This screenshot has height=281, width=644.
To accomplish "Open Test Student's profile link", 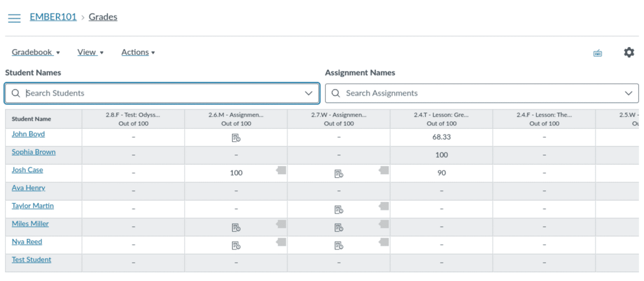I will tap(31, 260).
